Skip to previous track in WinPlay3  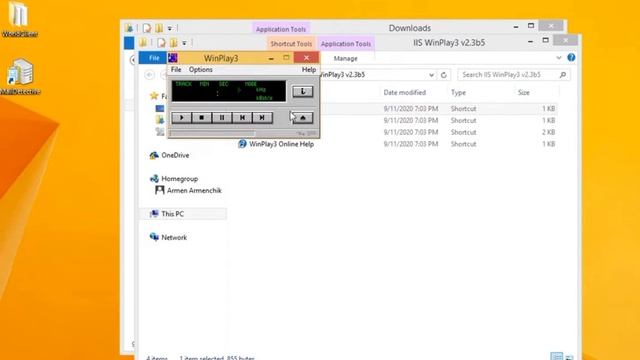[x=242, y=118]
